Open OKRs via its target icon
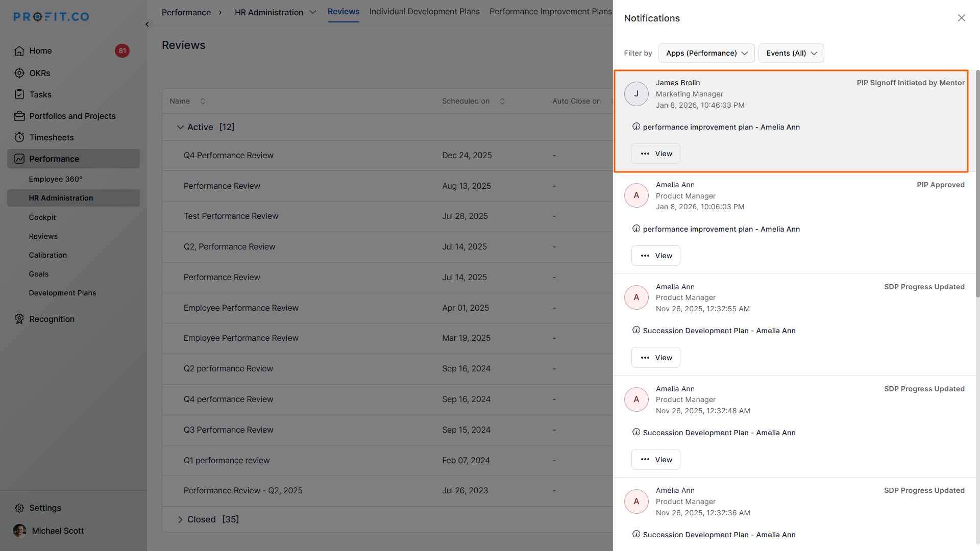This screenshot has height=551, width=980. tap(19, 73)
